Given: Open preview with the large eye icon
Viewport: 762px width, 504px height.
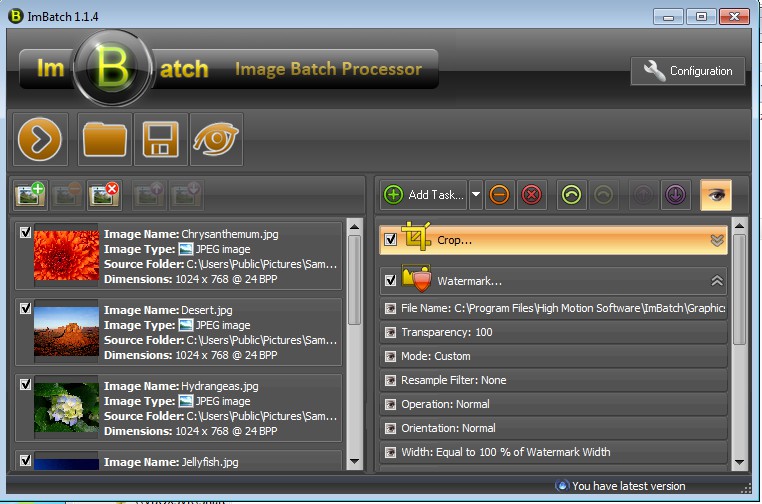Looking at the screenshot, I should [216, 139].
